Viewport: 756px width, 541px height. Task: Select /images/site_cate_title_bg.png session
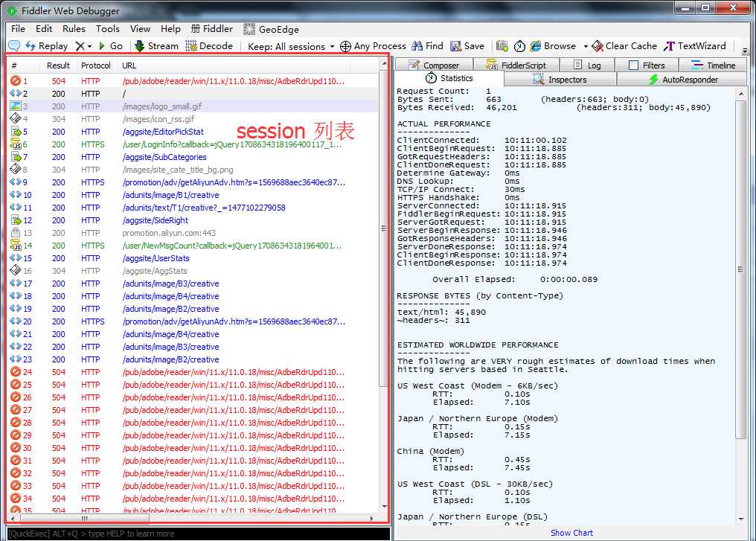click(x=178, y=170)
